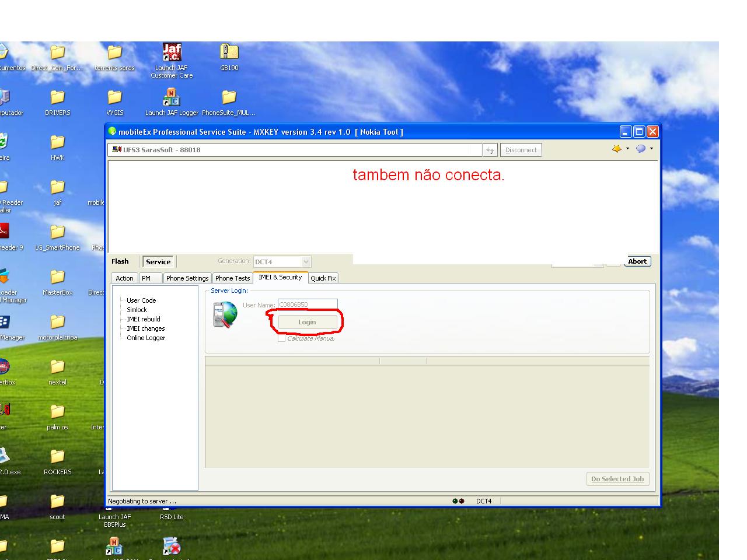Open the GB190 archive icon
This screenshot has height=560, width=747.
pyautogui.click(x=229, y=52)
